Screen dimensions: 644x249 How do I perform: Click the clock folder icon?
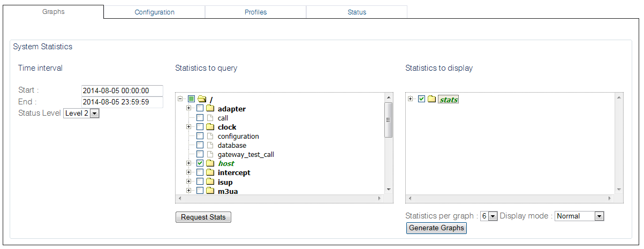(210, 127)
